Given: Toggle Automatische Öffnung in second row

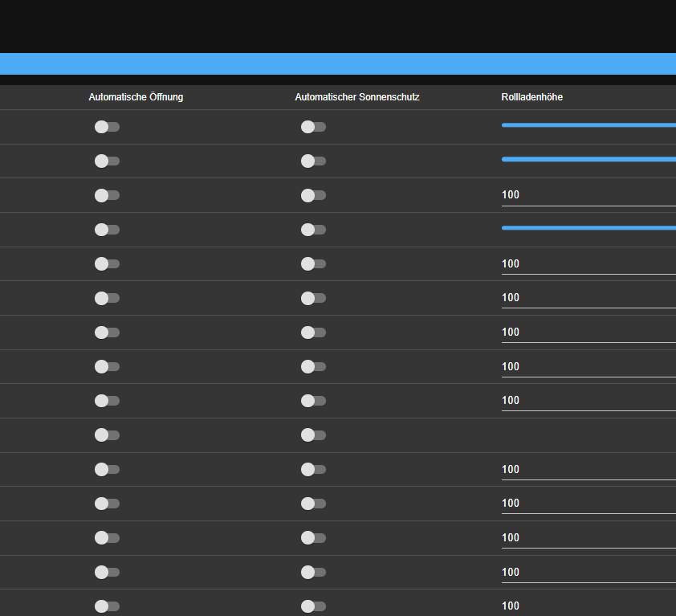Looking at the screenshot, I should click(107, 161).
